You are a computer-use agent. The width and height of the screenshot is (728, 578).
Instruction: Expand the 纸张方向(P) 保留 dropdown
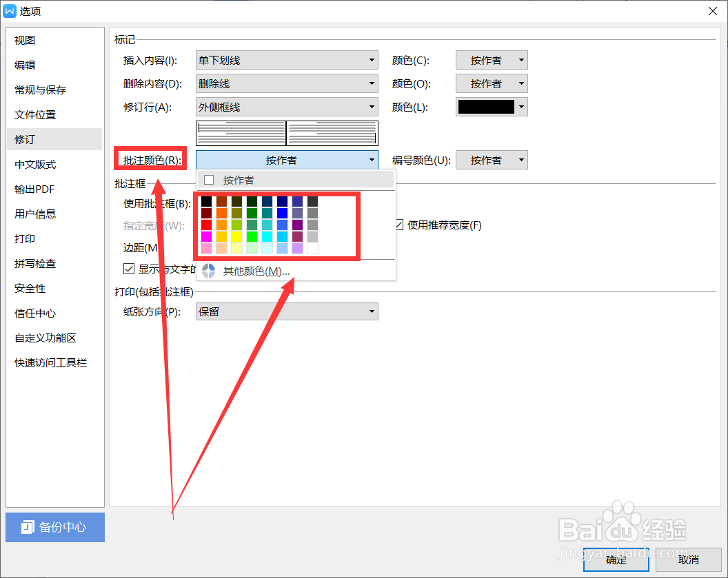point(287,311)
